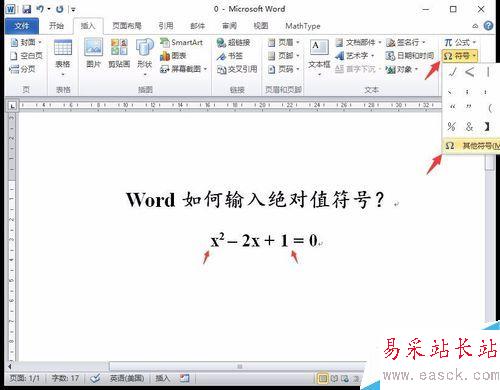Insert 日期和时间 date and time
This screenshot has height=390, width=500.
pyautogui.click(x=410, y=56)
